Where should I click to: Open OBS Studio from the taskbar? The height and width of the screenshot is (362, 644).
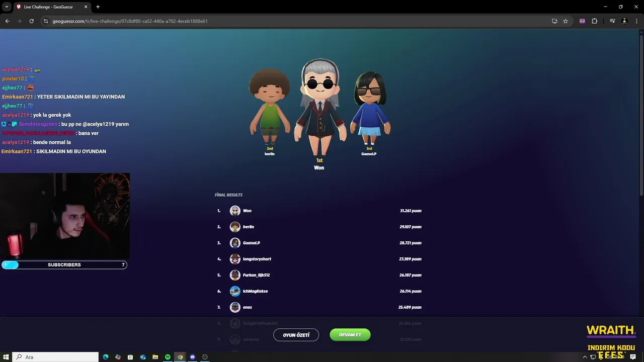(205, 357)
